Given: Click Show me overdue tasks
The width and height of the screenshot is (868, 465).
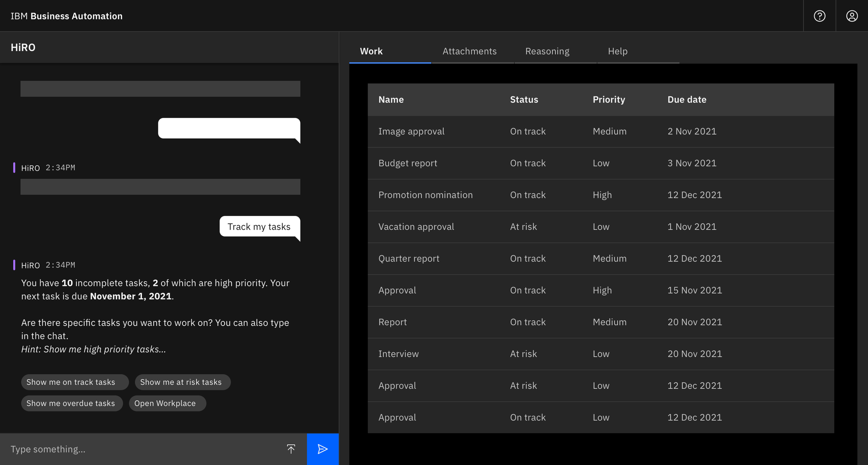Looking at the screenshot, I should point(72,403).
